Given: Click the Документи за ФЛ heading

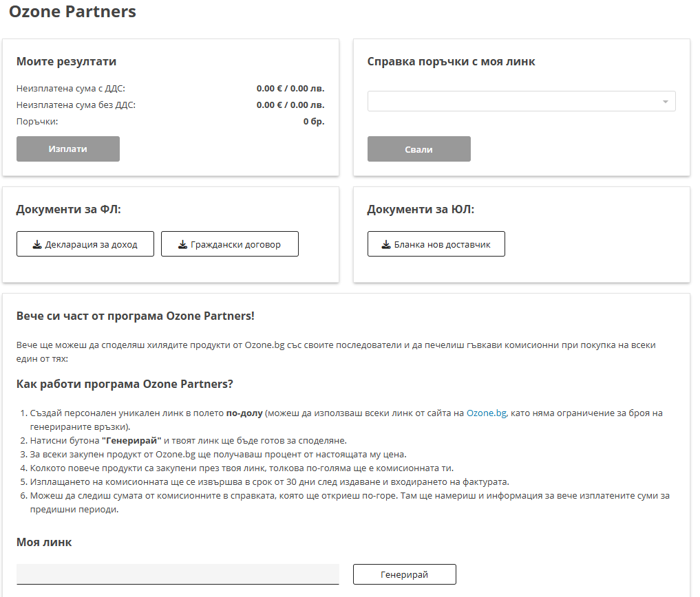Looking at the screenshot, I should point(68,209).
